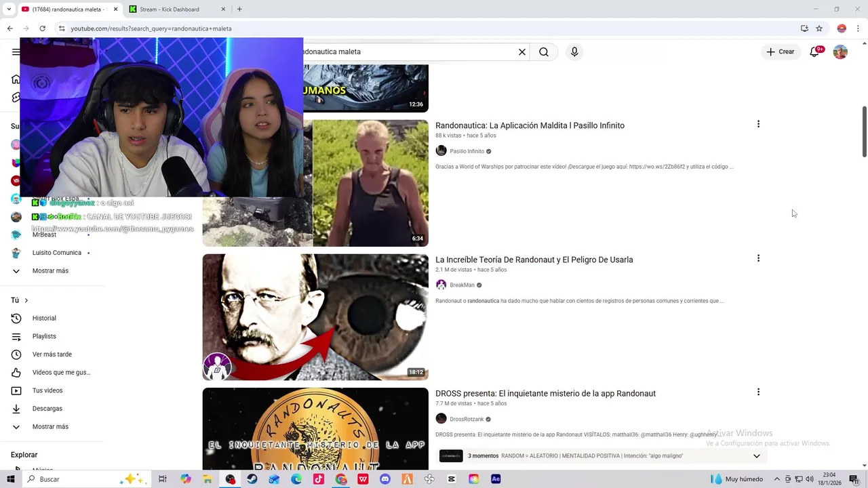Click the magnifier search button
The image size is (868, 488).
click(x=544, y=52)
